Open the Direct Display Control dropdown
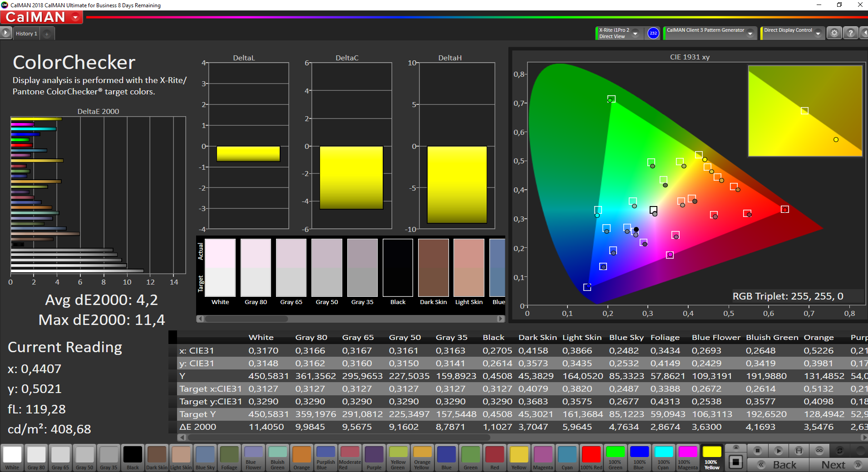The image size is (868, 472). (x=818, y=33)
